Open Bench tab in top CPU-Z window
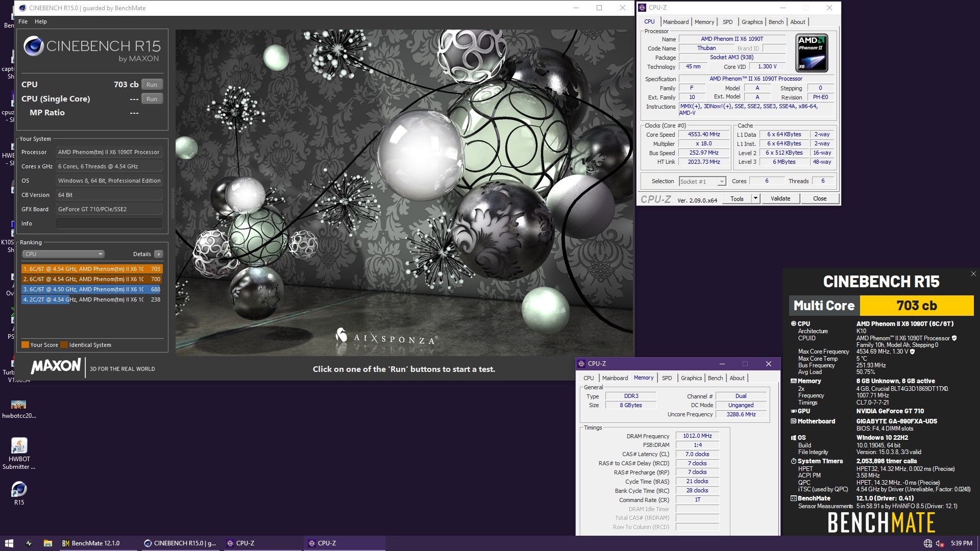980x551 pixels. pyautogui.click(x=776, y=22)
